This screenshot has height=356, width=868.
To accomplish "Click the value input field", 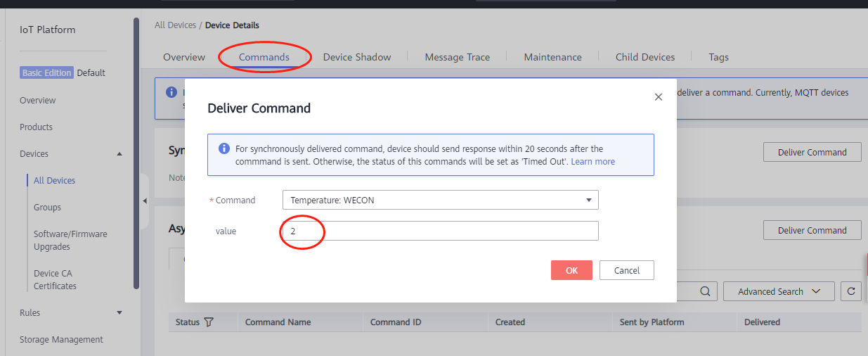I will 440,231.
